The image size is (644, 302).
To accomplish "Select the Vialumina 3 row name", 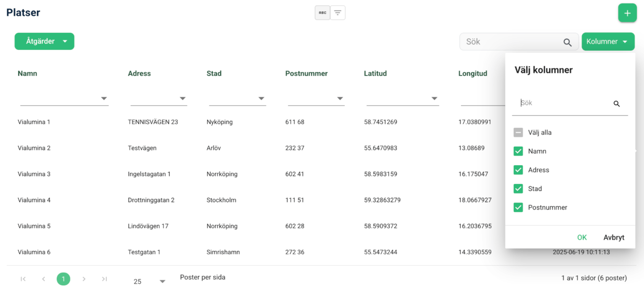I will pos(34,174).
